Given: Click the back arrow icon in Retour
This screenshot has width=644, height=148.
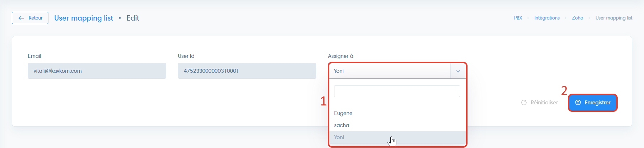Looking at the screenshot, I should (x=21, y=18).
